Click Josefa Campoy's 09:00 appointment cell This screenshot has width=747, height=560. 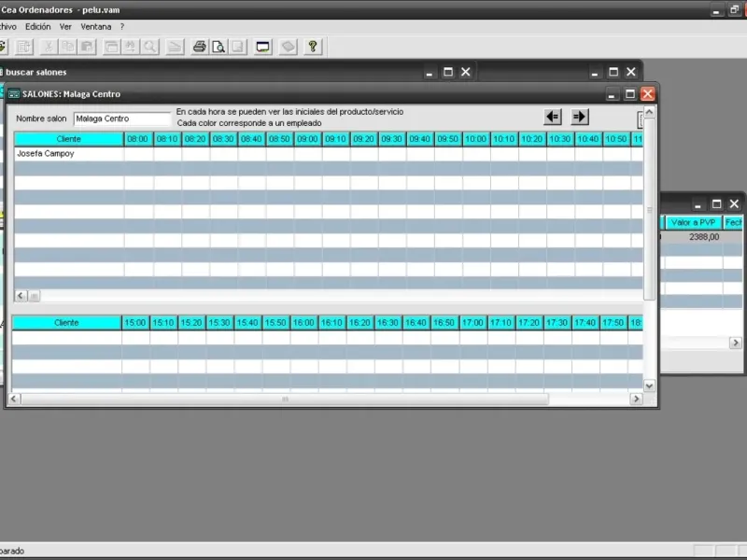(x=308, y=154)
